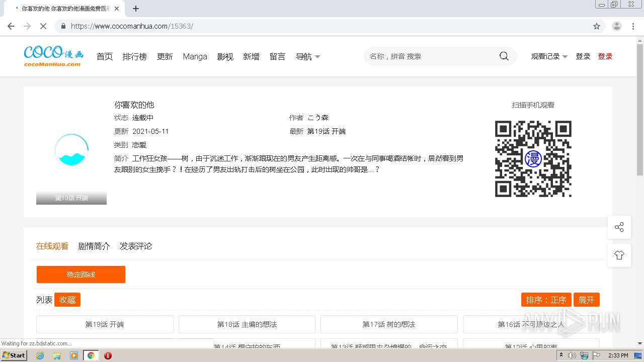Open Internet Explorer taskbar icon
The width and height of the screenshot is (644, 362).
click(x=40, y=355)
